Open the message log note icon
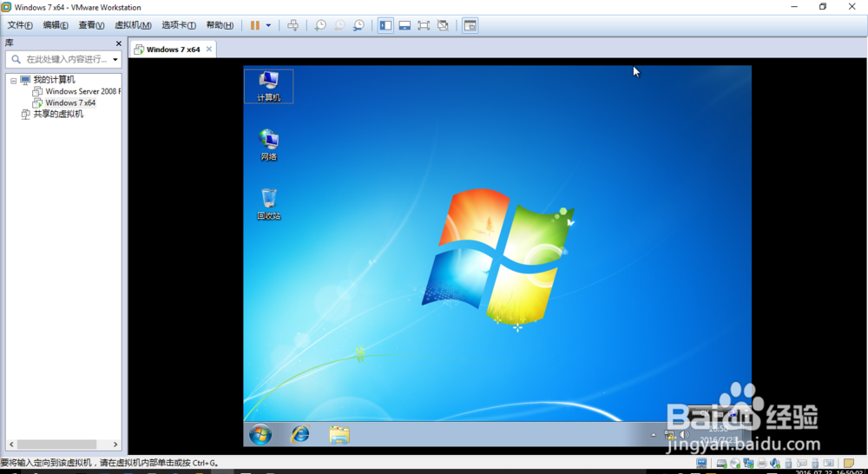Viewport: 868px width, 474px height. (x=849, y=463)
